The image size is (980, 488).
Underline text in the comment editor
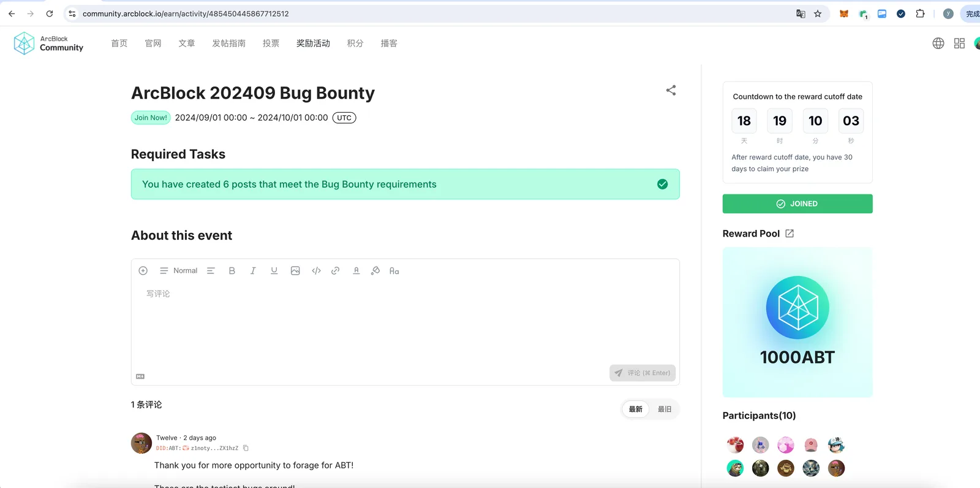[x=274, y=271]
